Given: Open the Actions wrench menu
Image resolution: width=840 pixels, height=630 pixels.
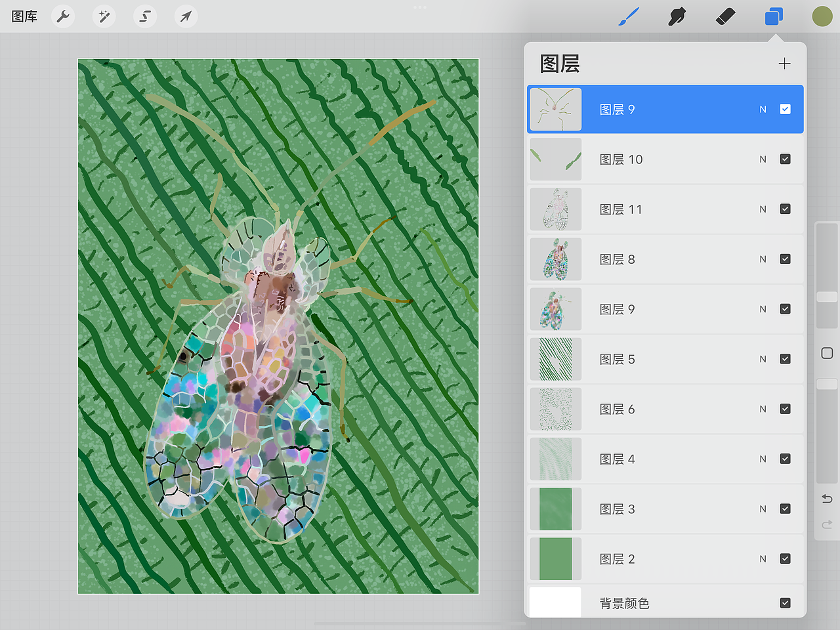Looking at the screenshot, I should point(64,16).
